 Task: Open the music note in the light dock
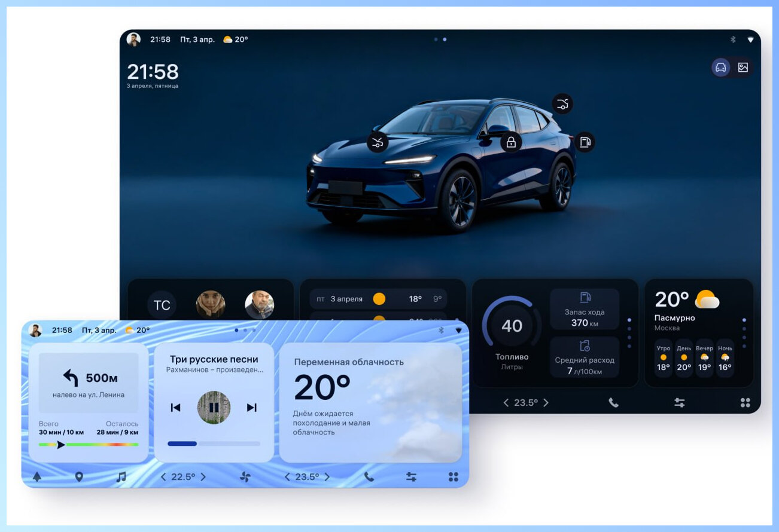[x=121, y=477]
